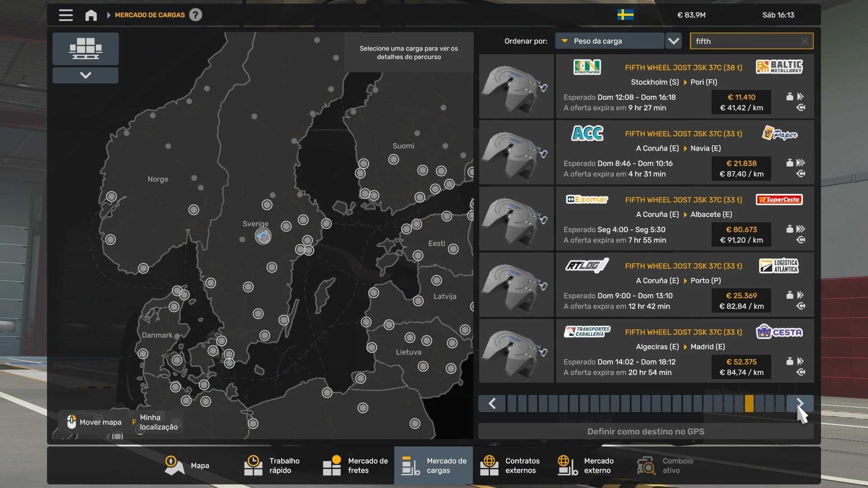Open Contratos externos tab
The image size is (868, 488).
click(x=512, y=465)
